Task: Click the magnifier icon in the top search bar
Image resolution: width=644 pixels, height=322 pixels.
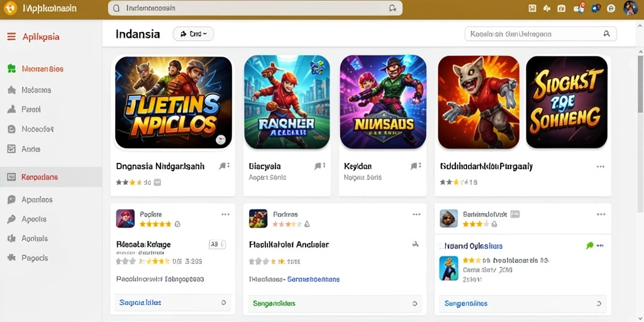Action: (392, 8)
